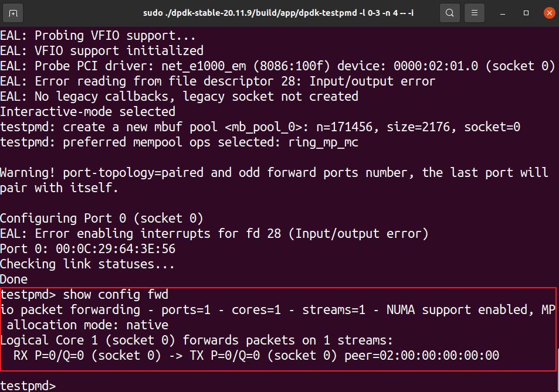Click the peer=02:00:00:00:00:00 text

click(x=422, y=355)
